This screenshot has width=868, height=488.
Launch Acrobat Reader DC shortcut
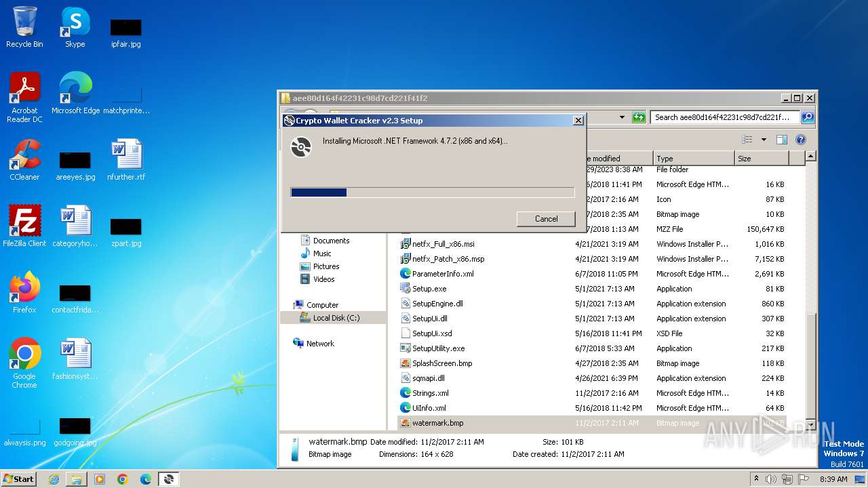[24, 97]
